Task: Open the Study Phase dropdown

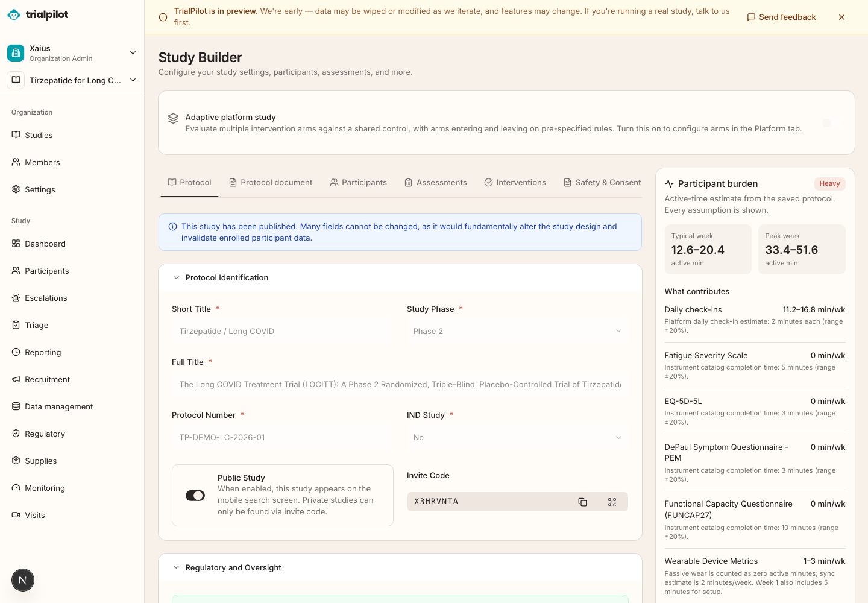Action: 517,331
